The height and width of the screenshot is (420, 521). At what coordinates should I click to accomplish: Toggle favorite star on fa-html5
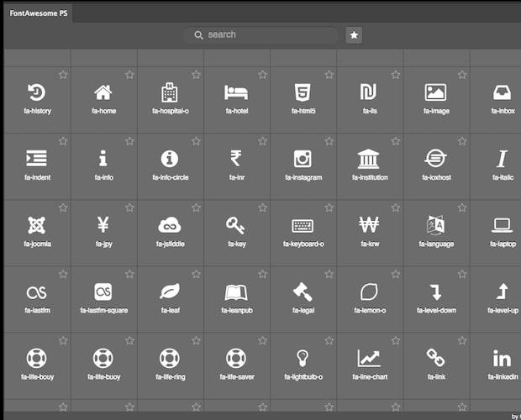tap(329, 75)
